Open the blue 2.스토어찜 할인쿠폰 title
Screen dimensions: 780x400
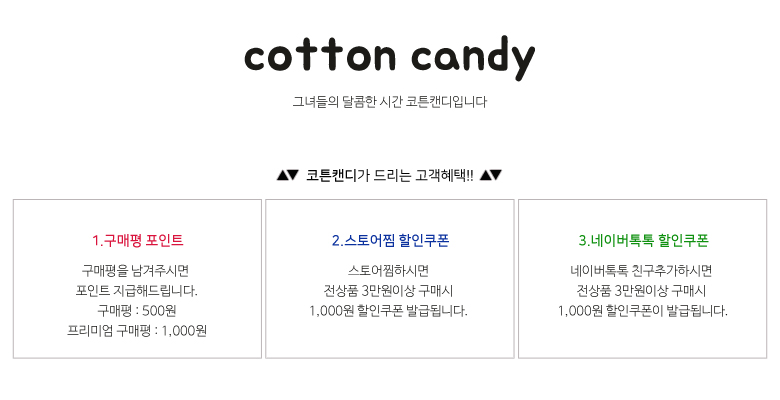[x=390, y=241]
